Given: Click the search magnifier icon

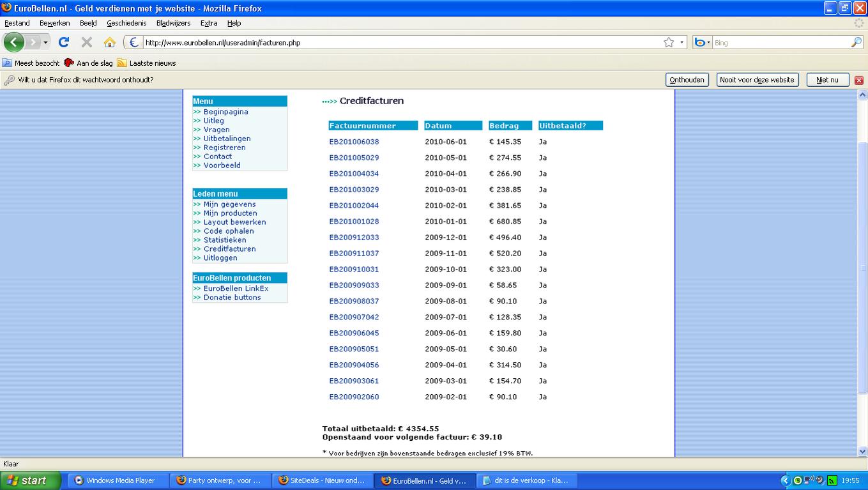Looking at the screenshot, I should coord(857,42).
